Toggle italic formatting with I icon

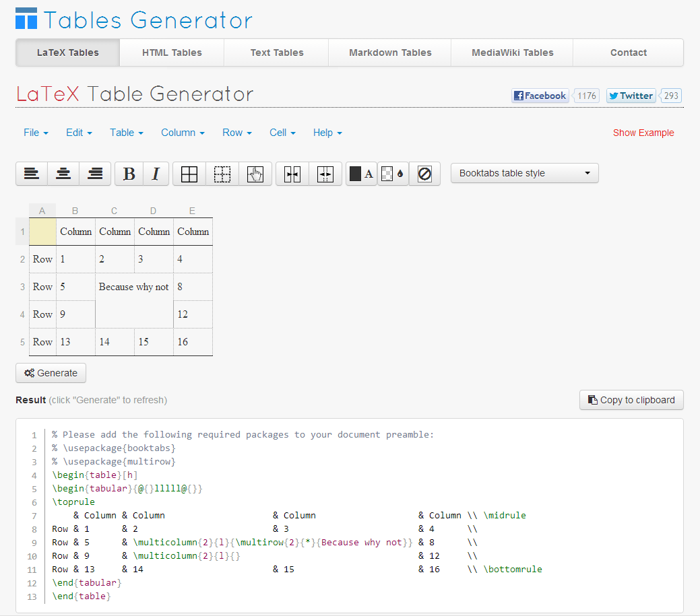(156, 174)
